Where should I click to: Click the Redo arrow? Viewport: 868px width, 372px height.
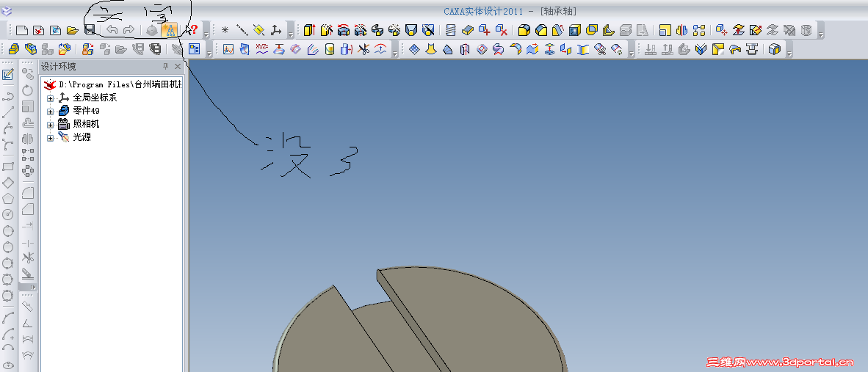[129, 30]
